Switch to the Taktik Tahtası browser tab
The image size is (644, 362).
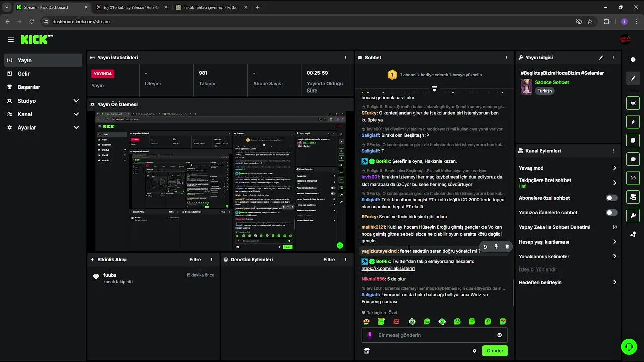tap(210, 8)
